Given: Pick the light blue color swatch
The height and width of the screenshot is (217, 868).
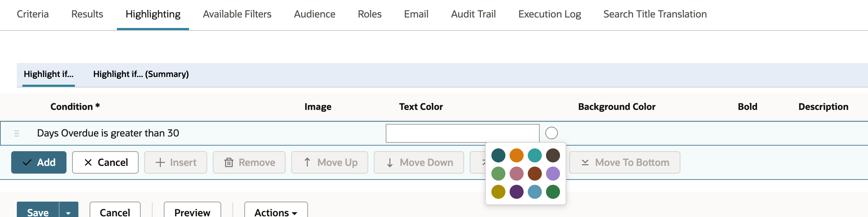Looking at the screenshot, I should pyautogui.click(x=535, y=192).
